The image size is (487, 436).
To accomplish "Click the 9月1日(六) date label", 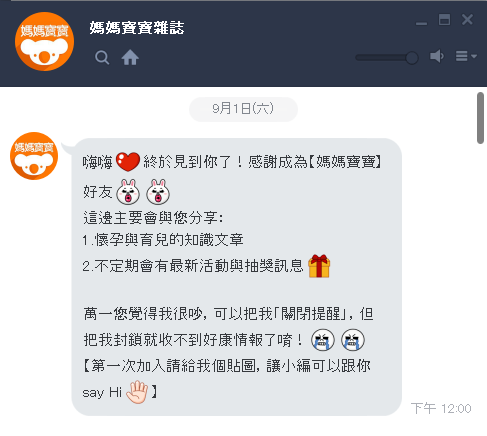I will (x=243, y=109).
